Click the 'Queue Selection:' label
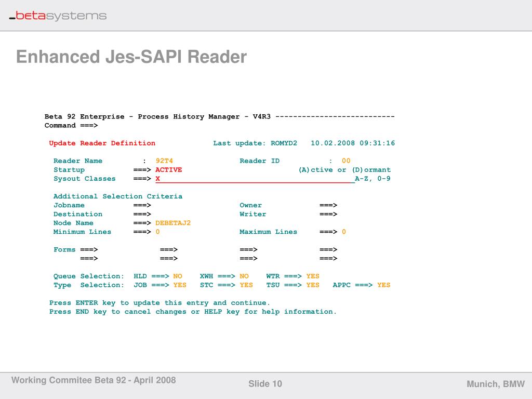The image size is (532, 399). point(88,276)
